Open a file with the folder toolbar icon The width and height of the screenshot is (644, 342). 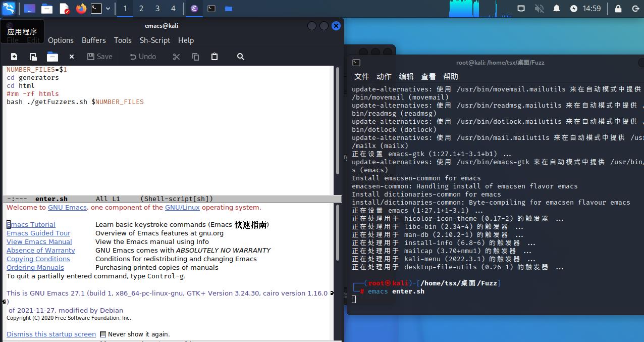pos(52,57)
